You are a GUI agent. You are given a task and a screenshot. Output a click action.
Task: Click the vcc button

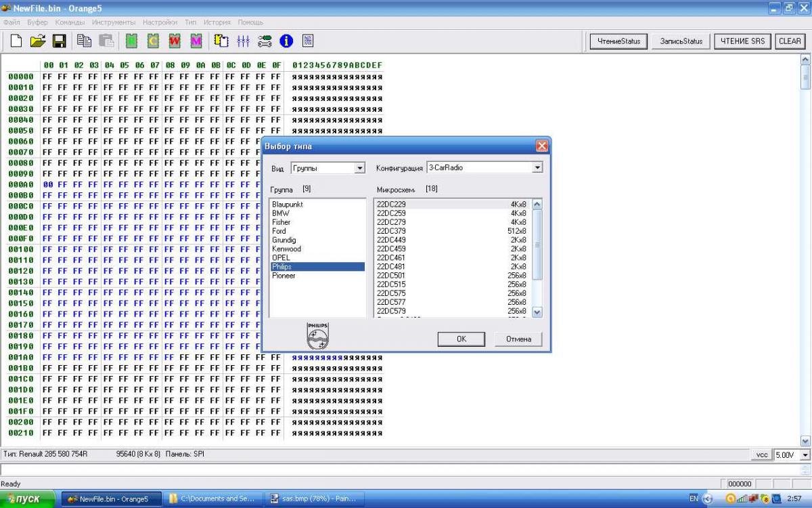pos(762,454)
